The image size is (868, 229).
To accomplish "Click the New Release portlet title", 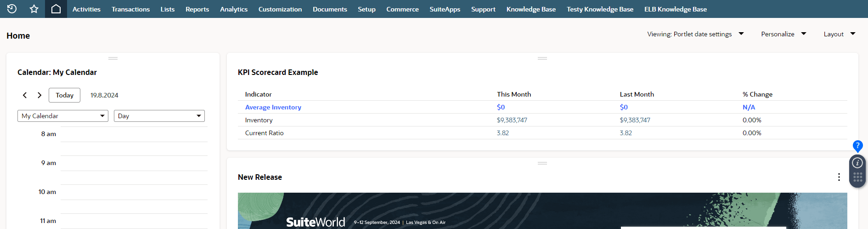I will (260, 177).
